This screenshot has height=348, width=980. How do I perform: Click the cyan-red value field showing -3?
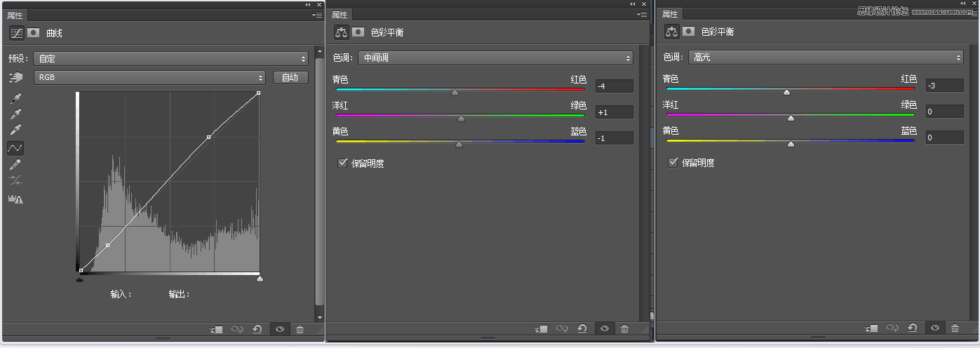point(945,85)
